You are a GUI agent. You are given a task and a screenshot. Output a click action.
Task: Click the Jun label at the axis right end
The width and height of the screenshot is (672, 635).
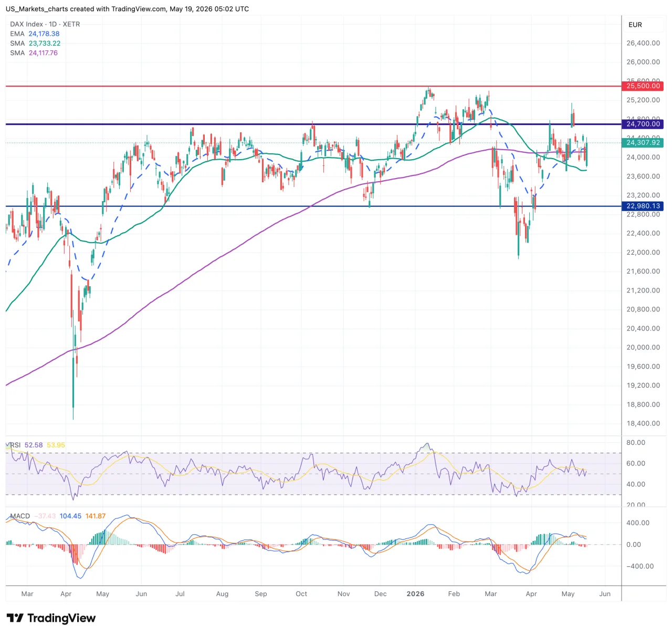pyautogui.click(x=605, y=594)
